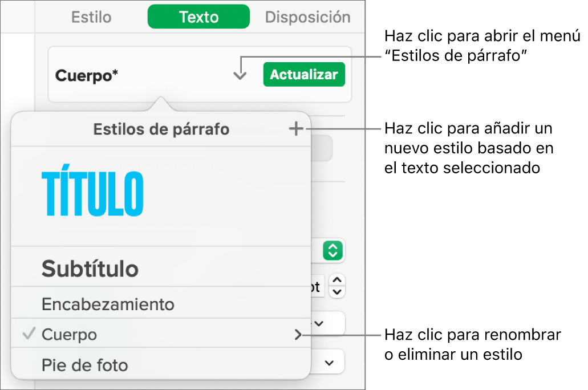
Task: Open paragraph styles menu arrow next to Cuerpo
Action: [240, 75]
